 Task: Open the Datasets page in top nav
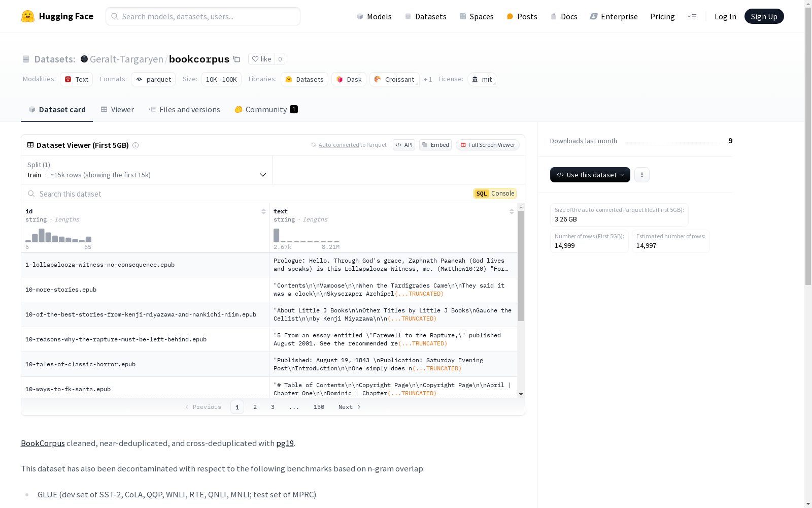(x=425, y=16)
